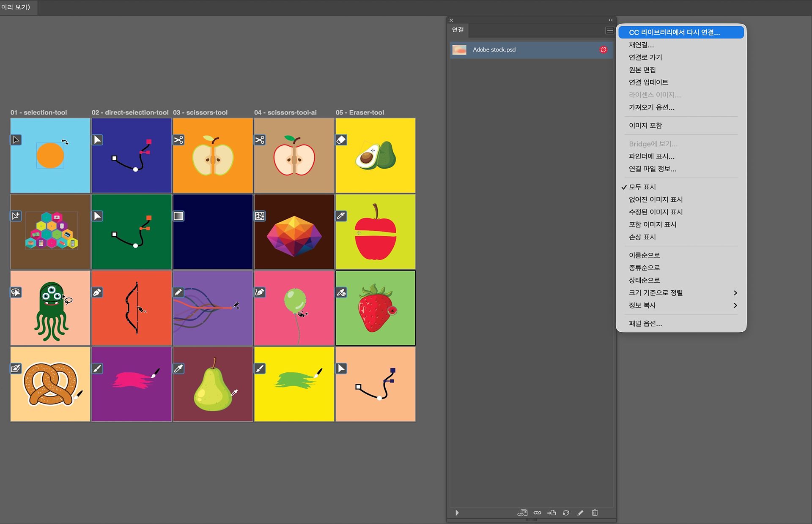
Task: Select 연결 업데이트 menu item
Action: tap(681, 82)
